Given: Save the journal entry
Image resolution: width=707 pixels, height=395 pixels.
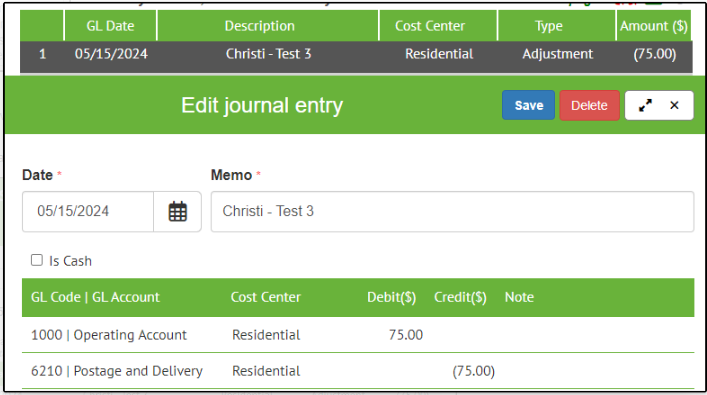Looking at the screenshot, I should (x=528, y=105).
